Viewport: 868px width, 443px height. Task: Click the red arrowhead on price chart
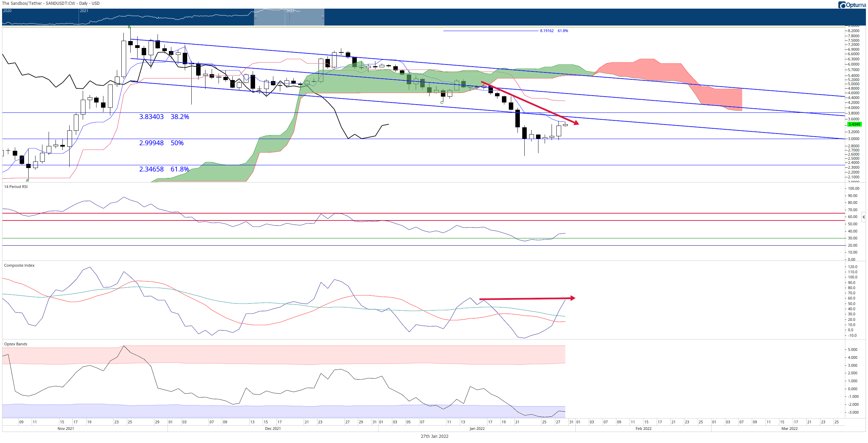(576, 122)
